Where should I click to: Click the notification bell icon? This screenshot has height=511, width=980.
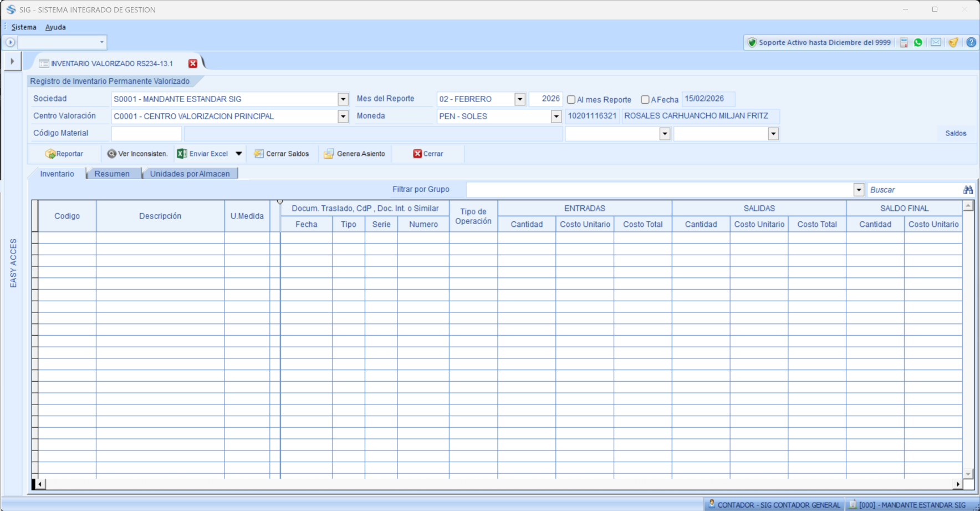tap(953, 43)
